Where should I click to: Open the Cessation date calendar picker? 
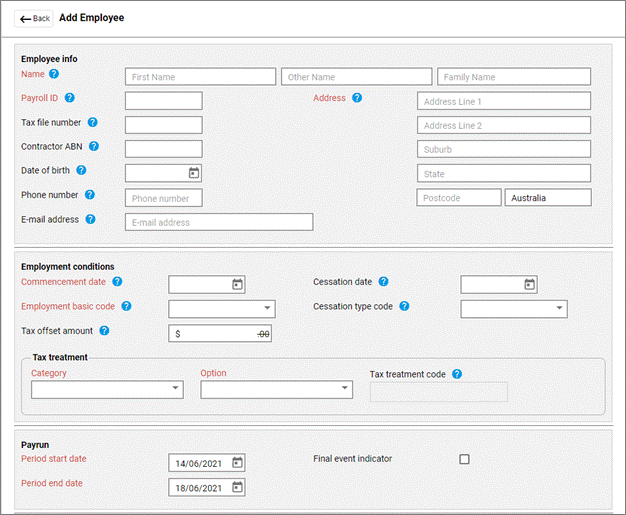coord(530,285)
